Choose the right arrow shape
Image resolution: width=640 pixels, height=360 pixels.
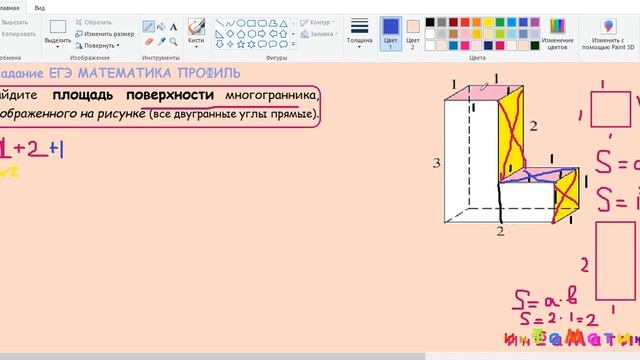pyautogui.click(x=262, y=34)
